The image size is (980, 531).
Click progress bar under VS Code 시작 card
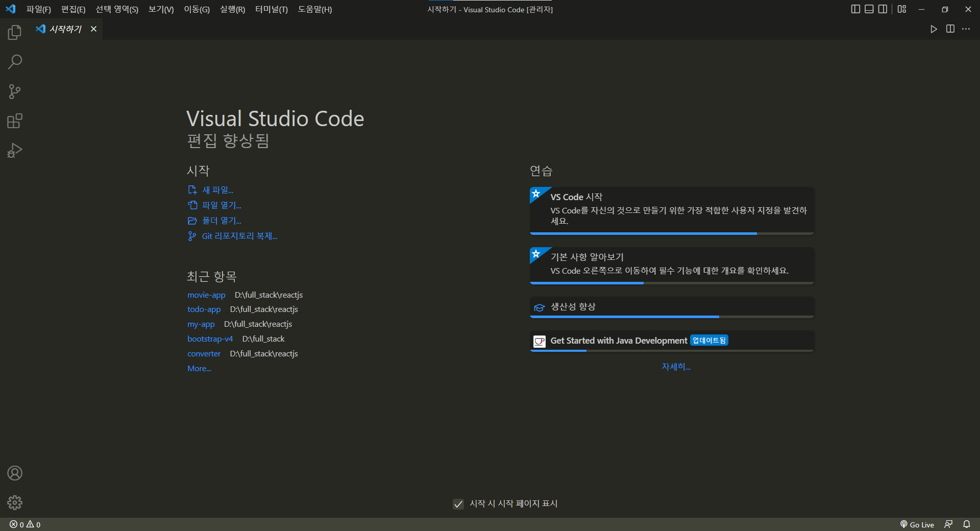[x=672, y=233]
